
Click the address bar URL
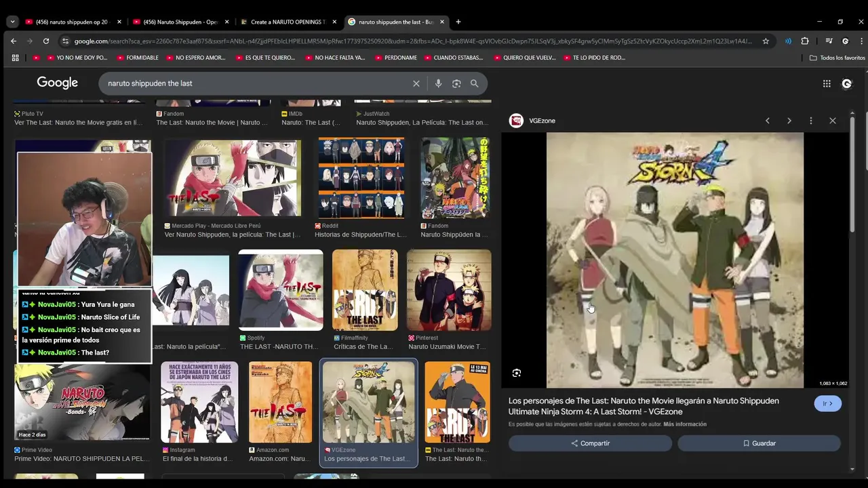coord(412,41)
